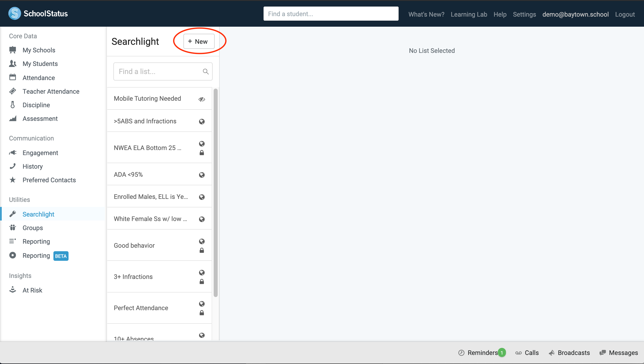Click the globe icon on White Female Ss list

(202, 219)
